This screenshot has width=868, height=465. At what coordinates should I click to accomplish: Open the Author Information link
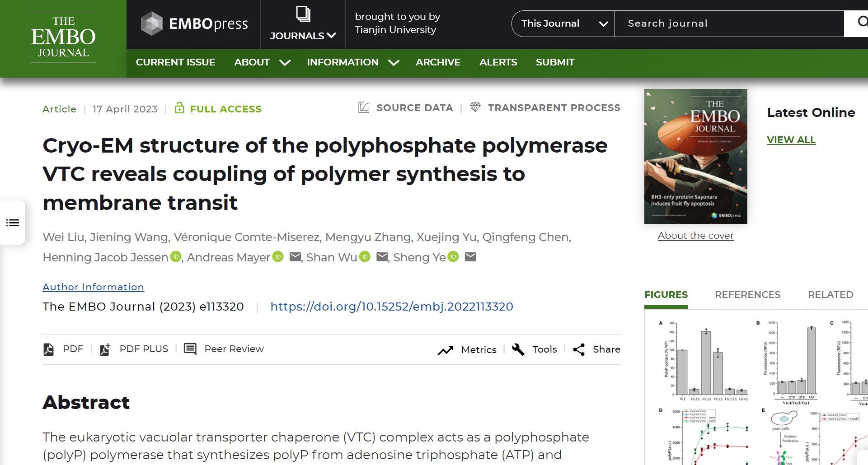pyautogui.click(x=93, y=287)
